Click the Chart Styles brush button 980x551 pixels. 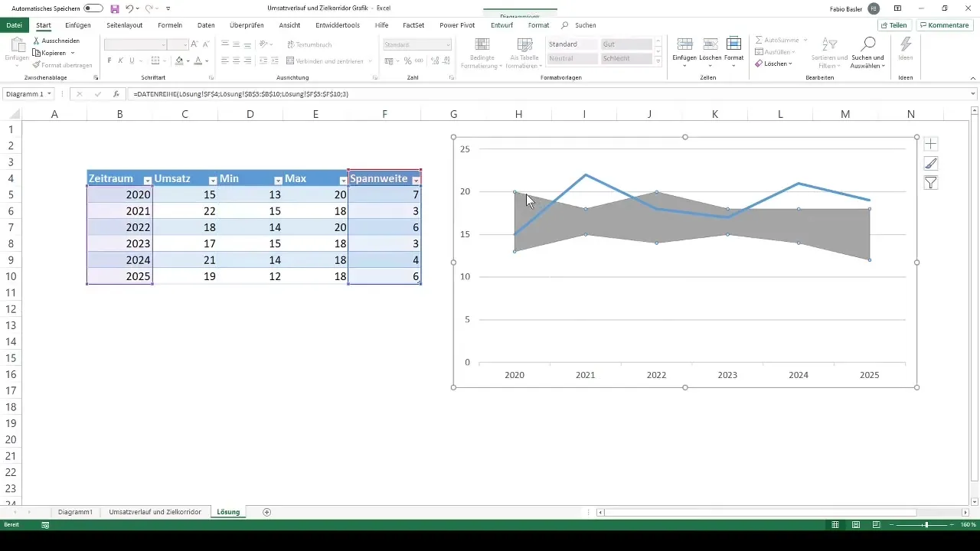point(931,163)
